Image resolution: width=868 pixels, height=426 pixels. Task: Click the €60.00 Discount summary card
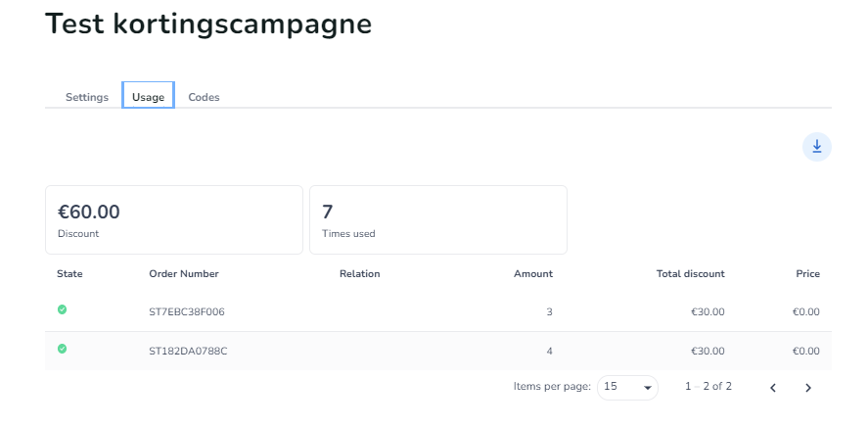[173, 220]
